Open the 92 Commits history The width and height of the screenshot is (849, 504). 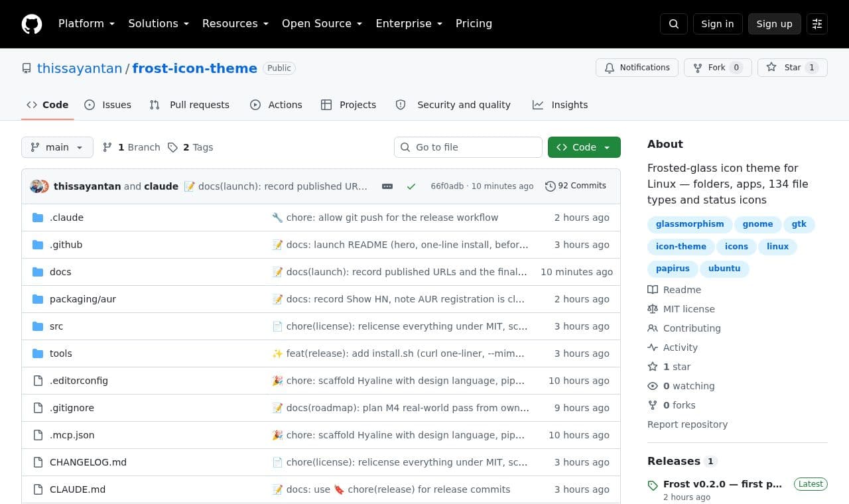(576, 186)
